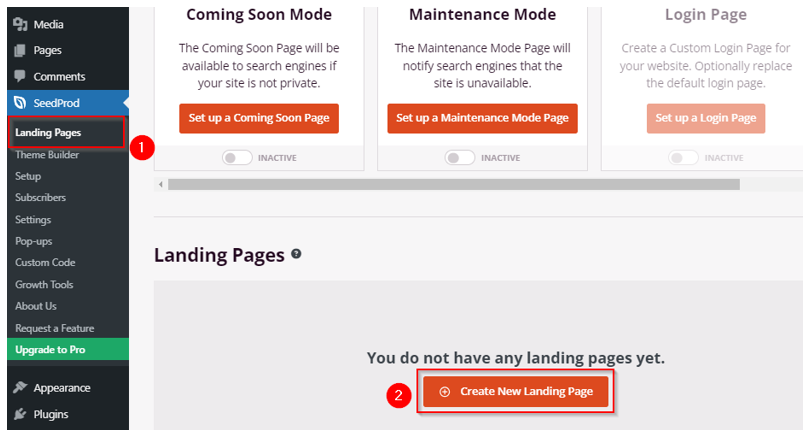The width and height of the screenshot is (803, 430).
Task: Toggle Coming Soon Mode inactive switch
Action: click(x=237, y=158)
